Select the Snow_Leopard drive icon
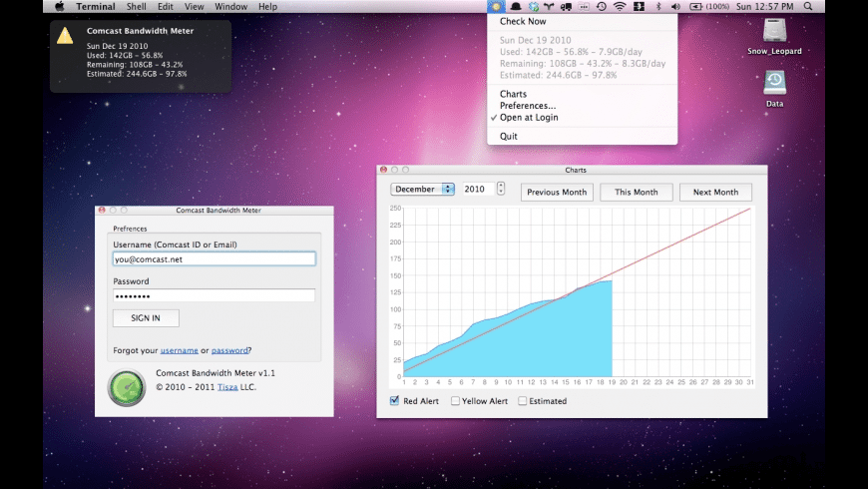This screenshot has width=868, height=489. [x=774, y=31]
